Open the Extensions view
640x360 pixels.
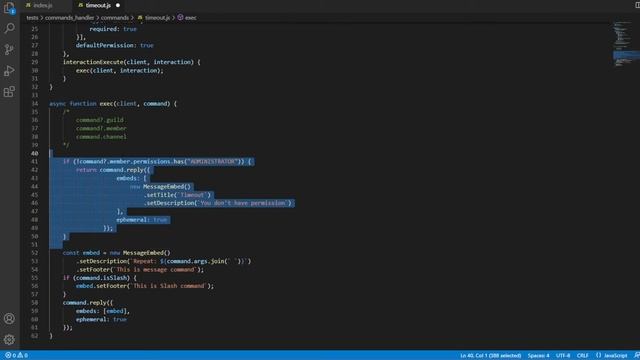pos(9,91)
